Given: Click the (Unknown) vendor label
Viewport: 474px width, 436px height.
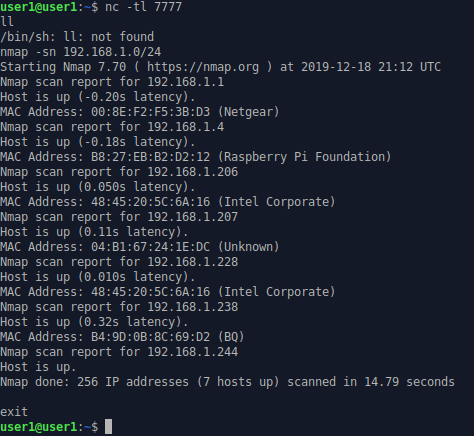Looking at the screenshot, I should [x=248, y=247].
